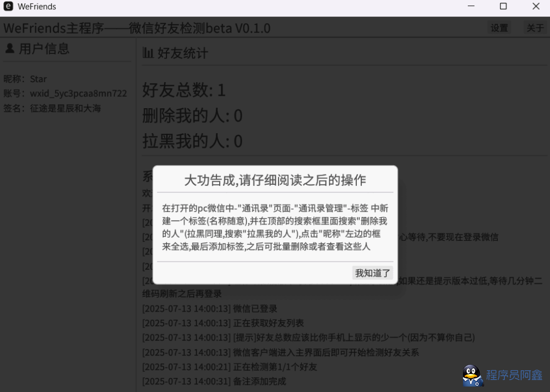Viewport: 550px width, 392px height.
Task: Click the 删除我的人: 0 statistic
Action: [x=192, y=116]
